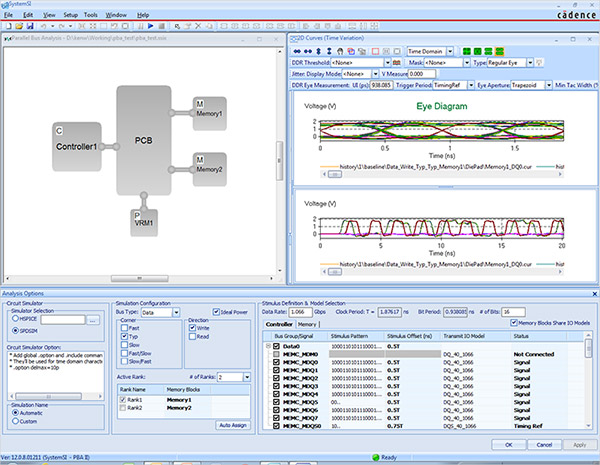Switch to the Memory tab
This screenshot has height=465, width=600.
coord(307,324)
